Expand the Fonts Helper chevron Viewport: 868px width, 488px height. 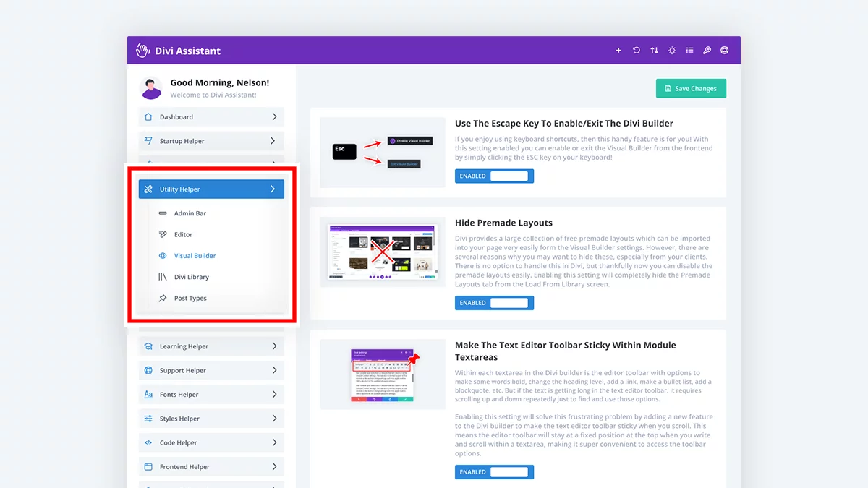(274, 395)
